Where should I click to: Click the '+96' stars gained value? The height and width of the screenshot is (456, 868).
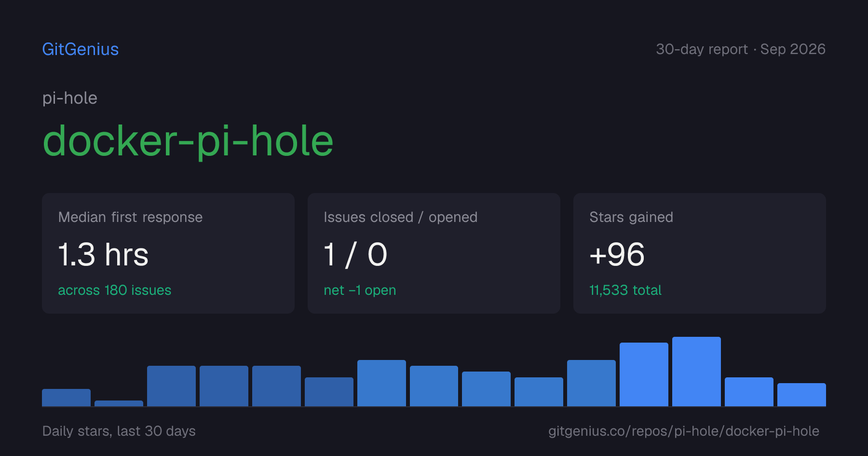click(x=617, y=254)
